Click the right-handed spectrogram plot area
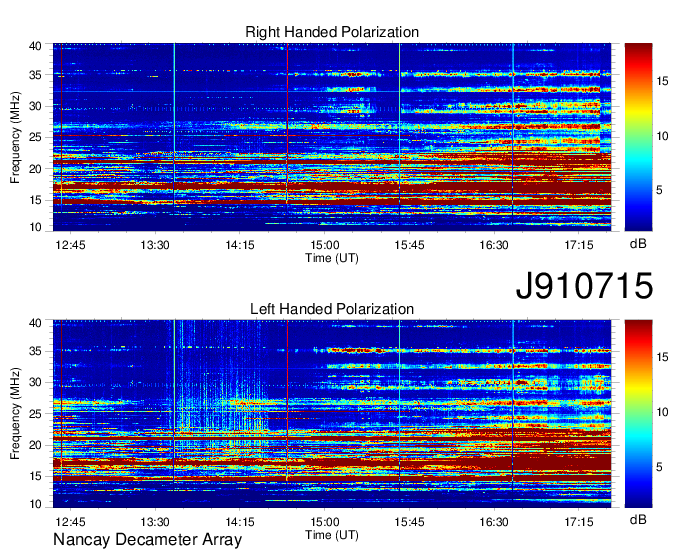Image resolution: width=680 pixels, height=552 pixels. pos(332,137)
